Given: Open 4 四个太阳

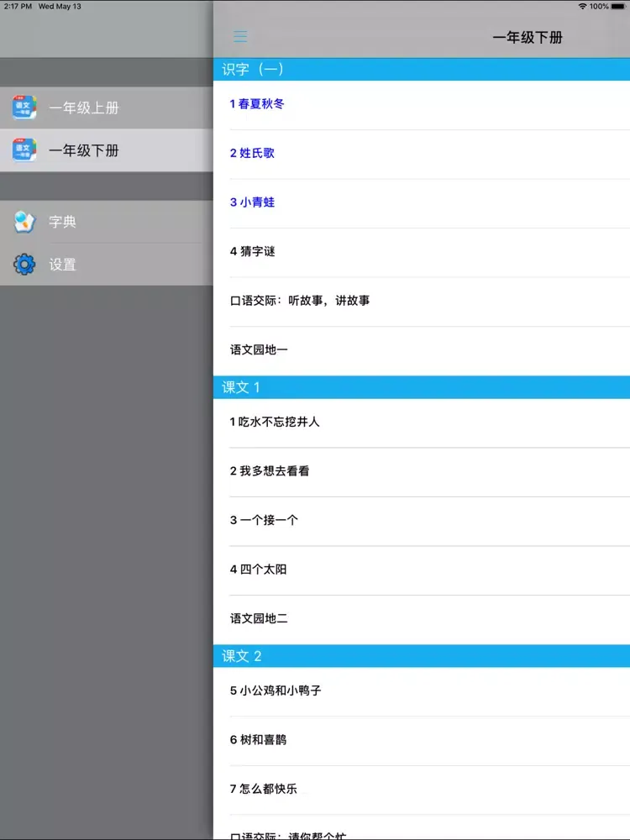Looking at the screenshot, I should point(422,571).
